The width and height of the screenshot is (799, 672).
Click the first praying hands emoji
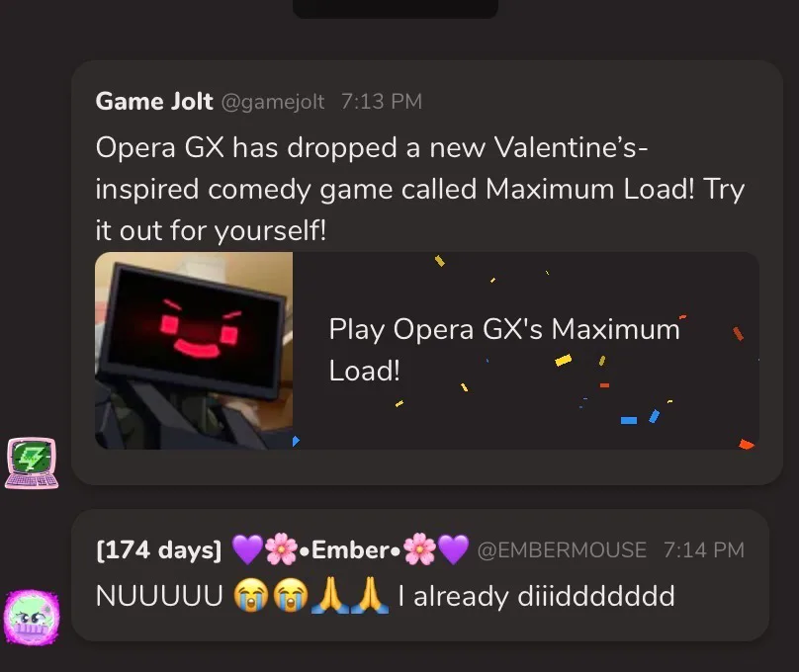click(x=329, y=595)
